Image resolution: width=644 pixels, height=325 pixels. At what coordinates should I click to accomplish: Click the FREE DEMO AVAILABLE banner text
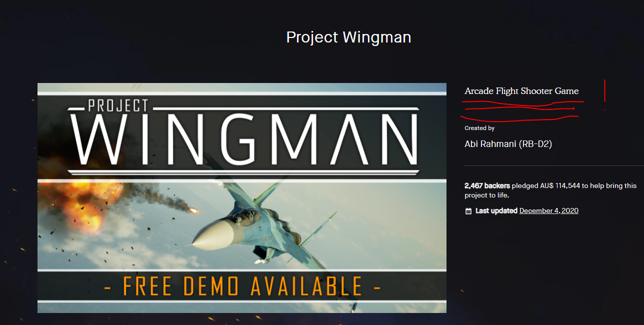(242, 286)
